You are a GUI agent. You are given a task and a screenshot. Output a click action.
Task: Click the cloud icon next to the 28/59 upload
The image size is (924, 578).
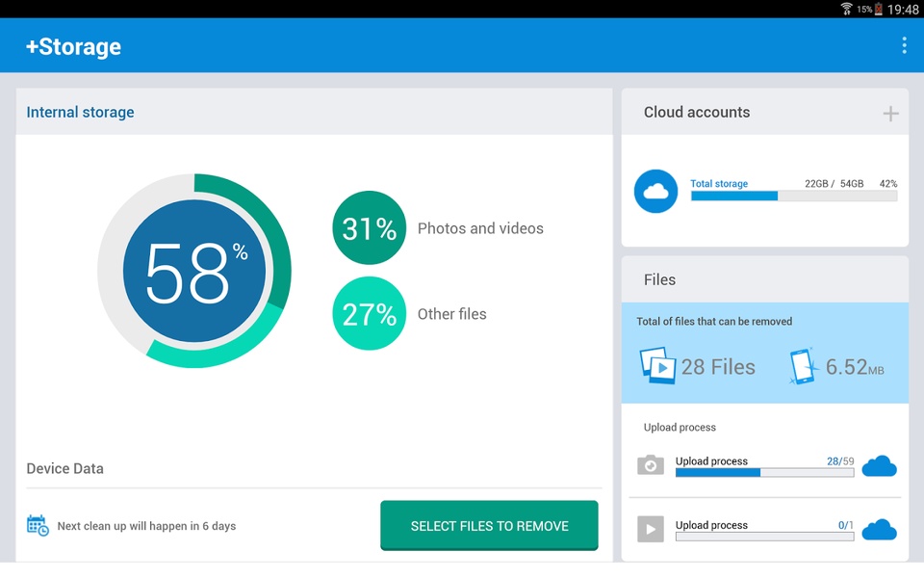pos(879,466)
